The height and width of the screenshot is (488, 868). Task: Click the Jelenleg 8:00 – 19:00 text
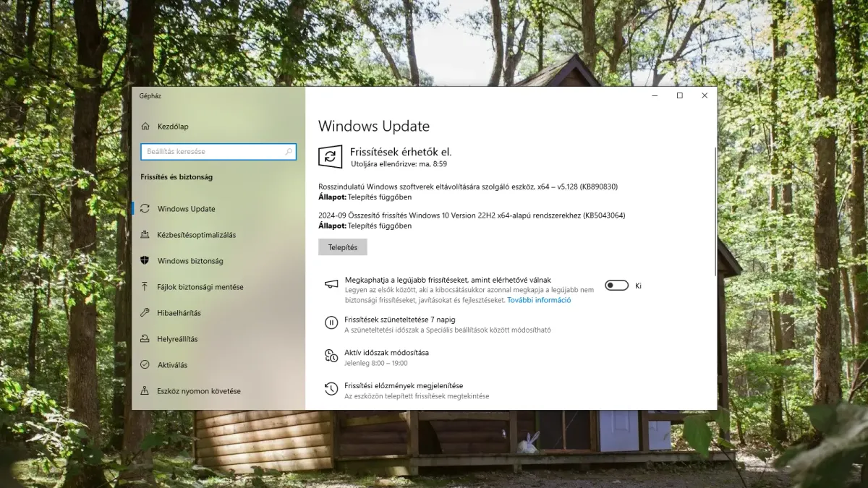click(x=376, y=363)
